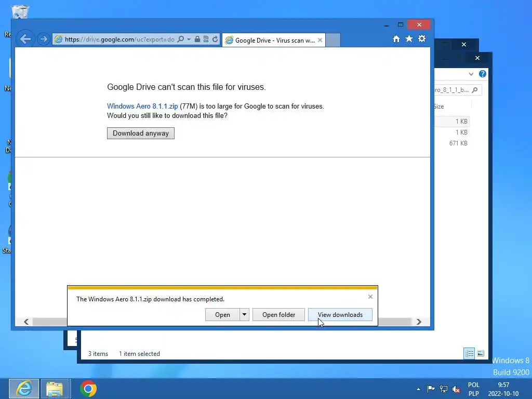Open the Tools gear menu
The image size is (532, 399).
tap(422, 38)
